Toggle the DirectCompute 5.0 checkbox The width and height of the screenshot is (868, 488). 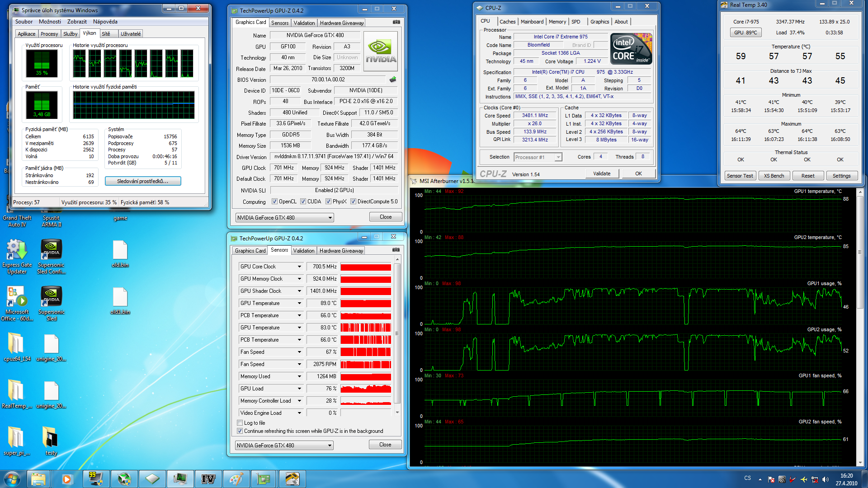click(353, 202)
